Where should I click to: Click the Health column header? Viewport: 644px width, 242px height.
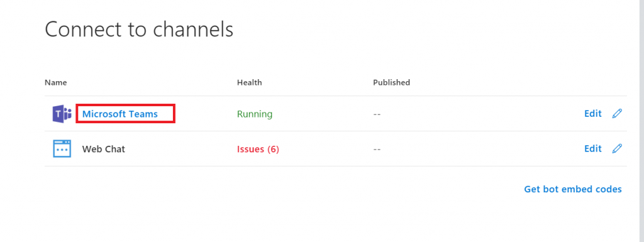(x=249, y=82)
